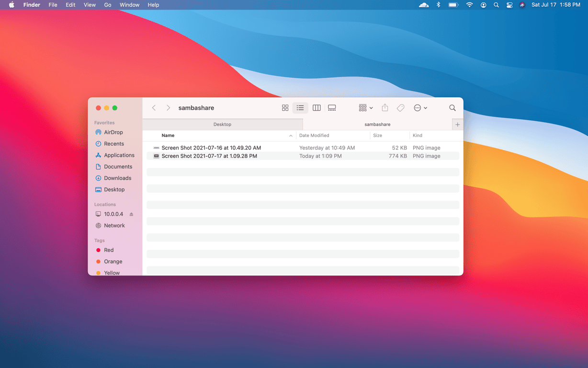Viewport: 588px width, 368px height.
Task: Click the icon of the 2021-07-16 screenshot
Action: [156, 148]
